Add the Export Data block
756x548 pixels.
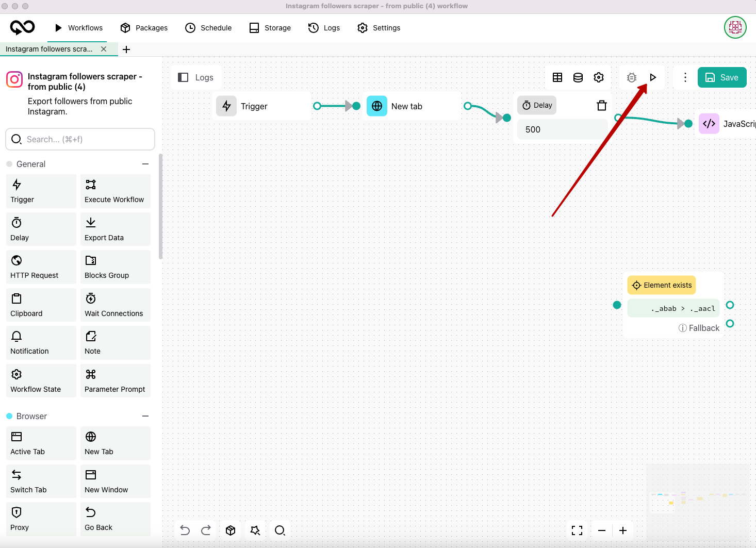116,229
